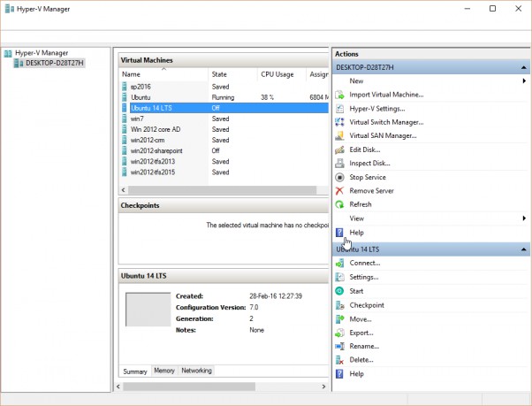This screenshot has height=406, width=532.
Task: Click the Hyper-V Manager tree root icon
Action: click(8, 53)
